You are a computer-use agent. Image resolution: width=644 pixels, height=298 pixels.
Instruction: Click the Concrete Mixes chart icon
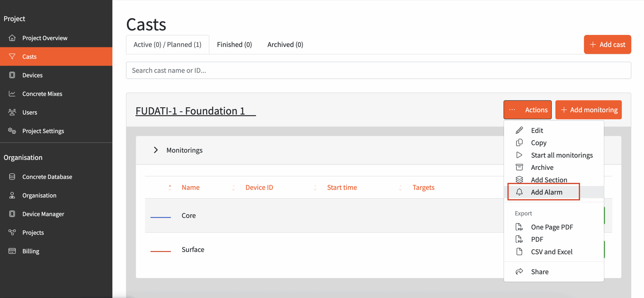click(x=12, y=94)
